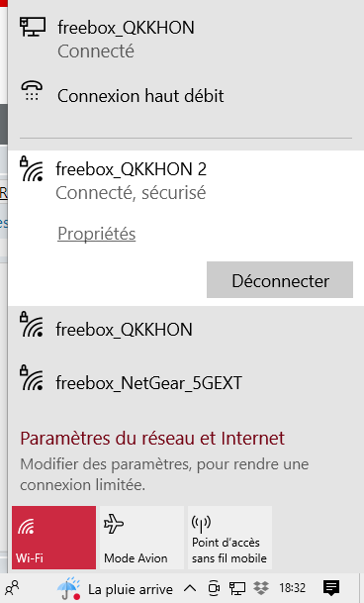Select the connected Ethernet freebox_QKKHON entry
Image resolution: width=364 pixels, height=603 pixels.
click(186, 39)
